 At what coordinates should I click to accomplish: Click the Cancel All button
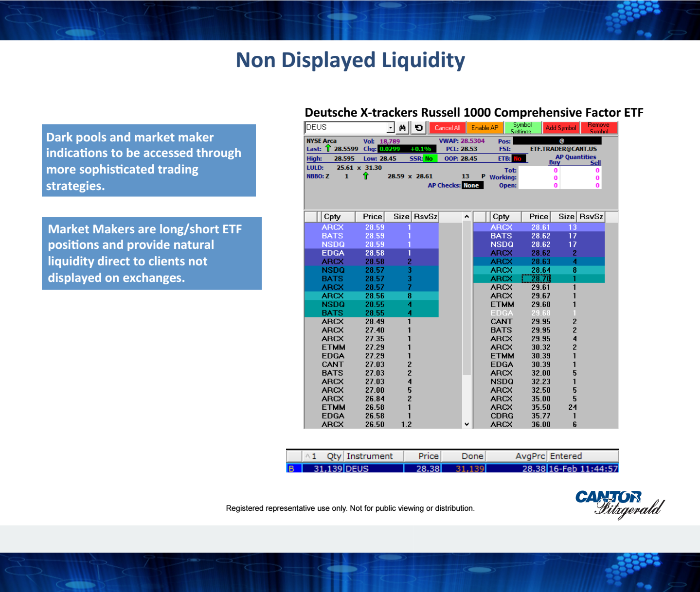pyautogui.click(x=448, y=128)
